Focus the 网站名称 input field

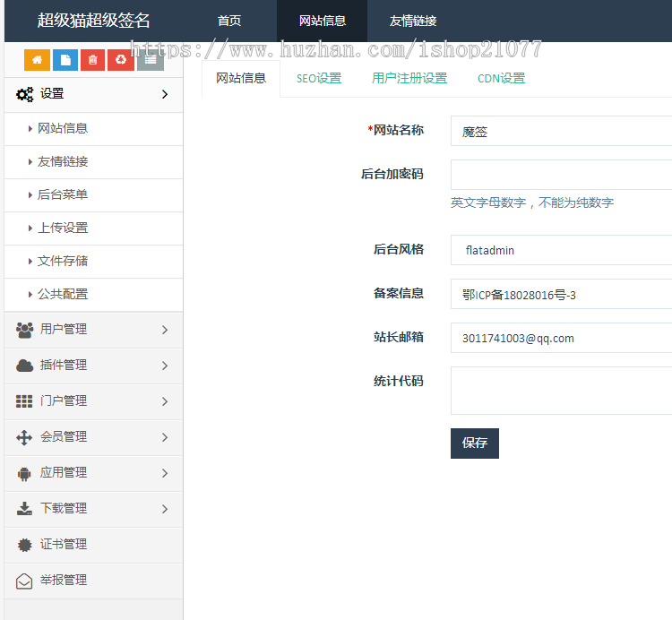click(561, 131)
